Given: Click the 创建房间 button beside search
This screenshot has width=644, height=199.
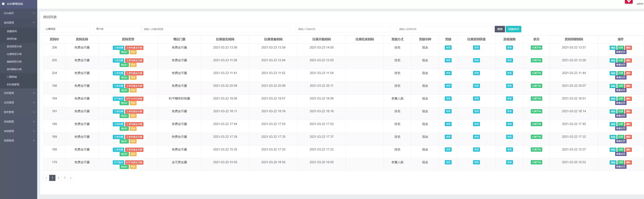Looking at the screenshot, I should point(513,29).
